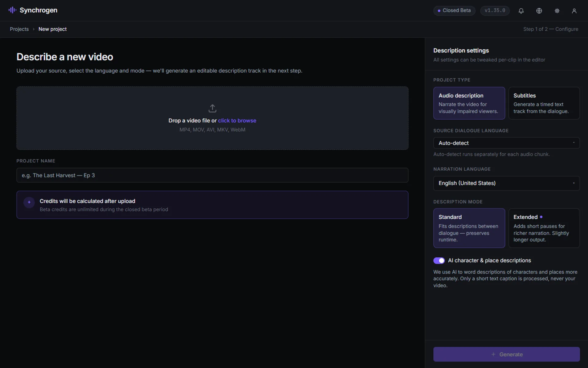Image resolution: width=588 pixels, height=368 pixels.
Task: Click the Describe a new video heading
Action: coord(65,57)
